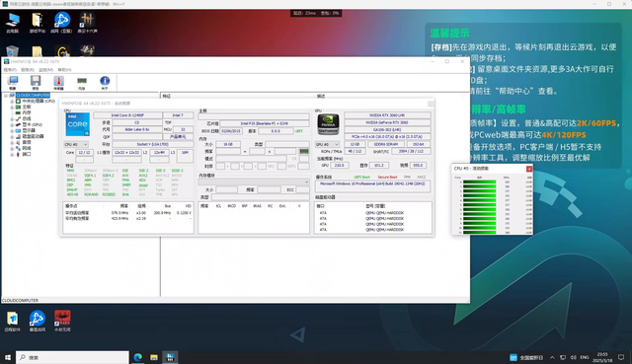The image size is (632, 364).
Task: Click the Intel Core logo image
Action: tap(77, 124)
